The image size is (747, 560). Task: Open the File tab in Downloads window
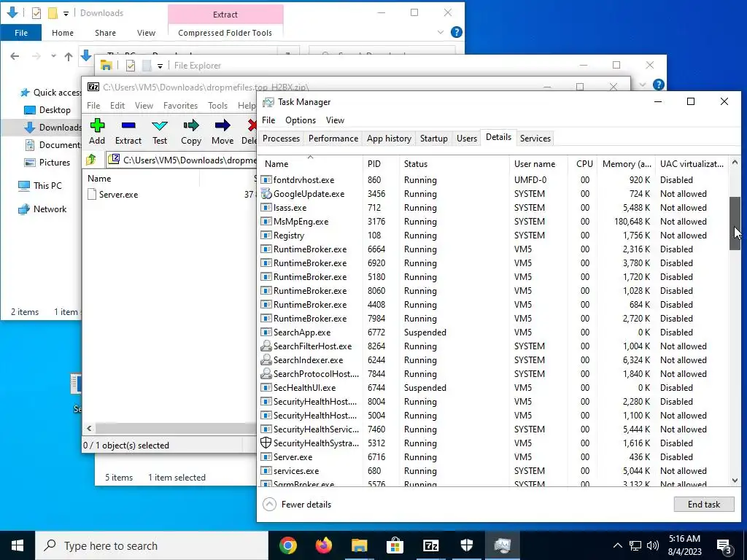click(21, 32)
